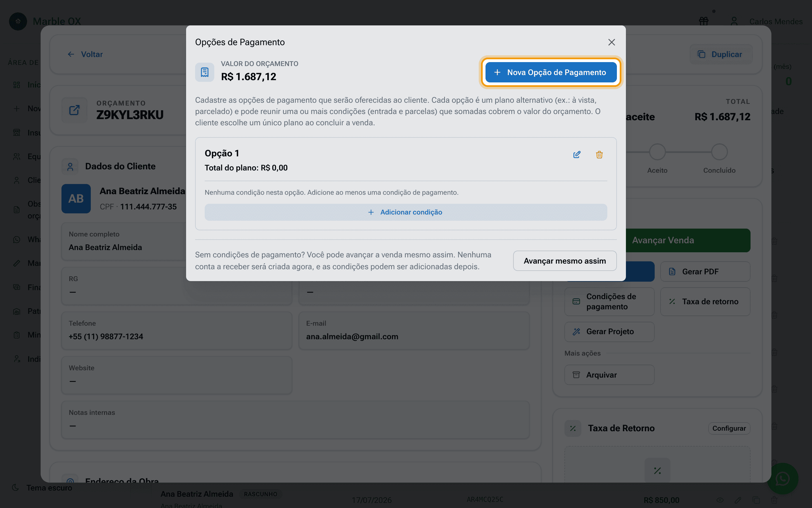This screenshot has width=812, height=508.
Task: Click the RASCUNHO status badge
Action: [261, 494]
